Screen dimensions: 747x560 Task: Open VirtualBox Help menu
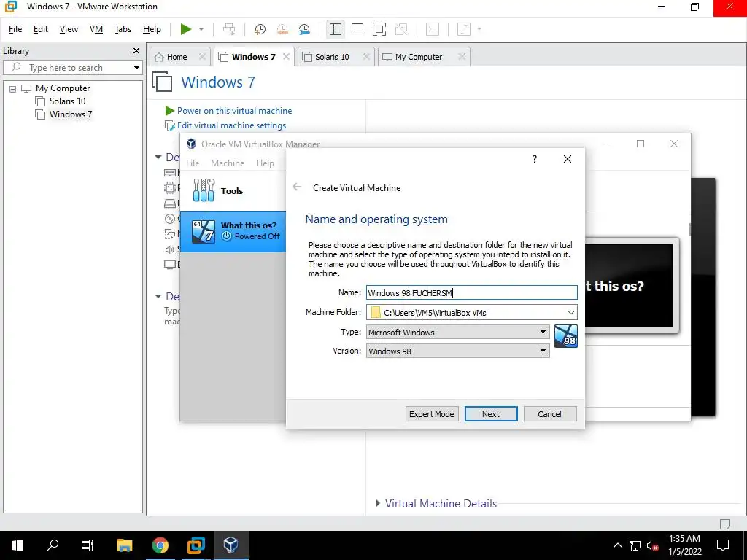265,163
